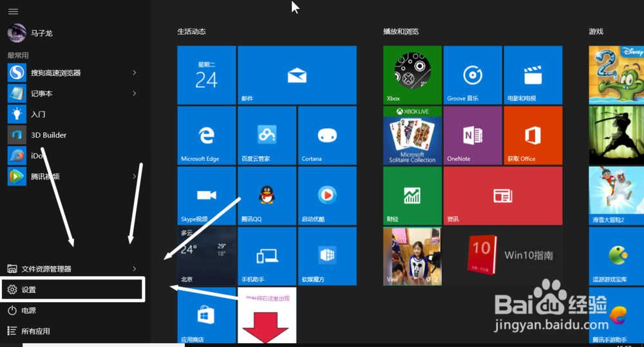The image size is (644, 347).
Task: Open the Win10指南 tile
Action: [x=503, y=256]
